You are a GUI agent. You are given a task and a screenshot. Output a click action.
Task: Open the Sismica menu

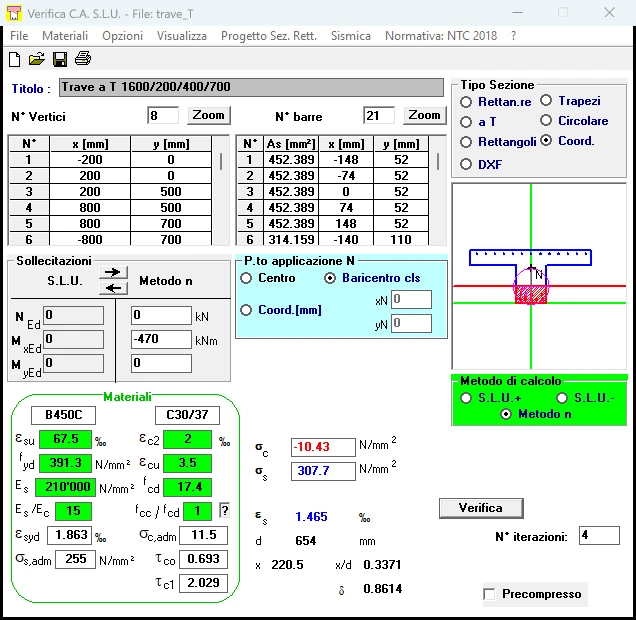(x=351, y=36)
